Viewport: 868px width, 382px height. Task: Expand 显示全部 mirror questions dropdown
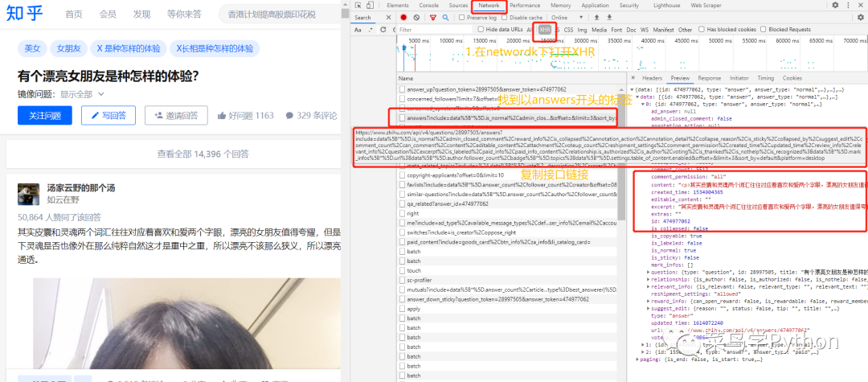click(x=82, y=94)
